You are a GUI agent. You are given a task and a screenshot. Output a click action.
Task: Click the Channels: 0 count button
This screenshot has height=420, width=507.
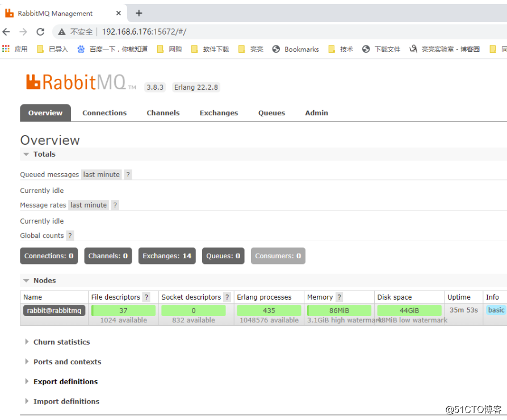(108, 256)
